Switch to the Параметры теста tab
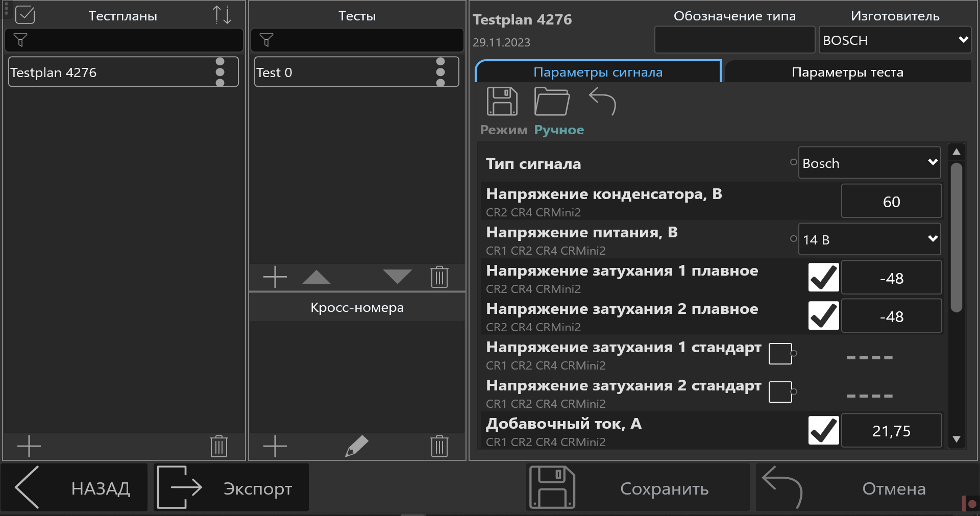 (x=848, y=72)
